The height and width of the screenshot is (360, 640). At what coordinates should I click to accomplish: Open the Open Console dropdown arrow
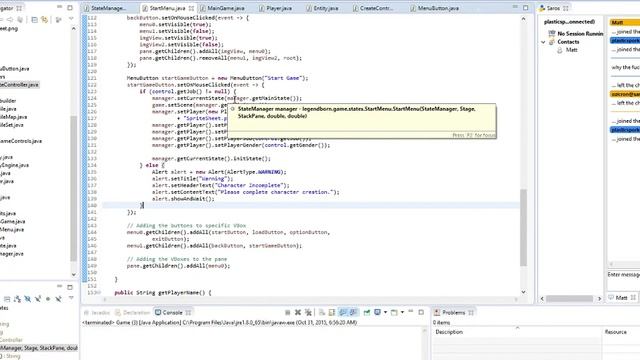coord(402,313)
